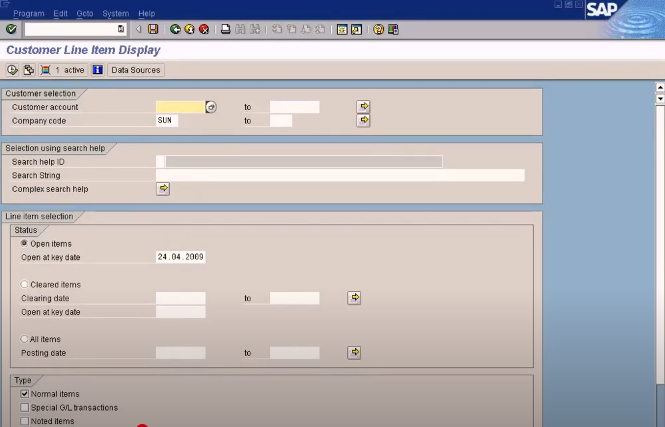Click the transaction command input field
Viewport: 665px width, 427px height.
(x=71, y=29)
